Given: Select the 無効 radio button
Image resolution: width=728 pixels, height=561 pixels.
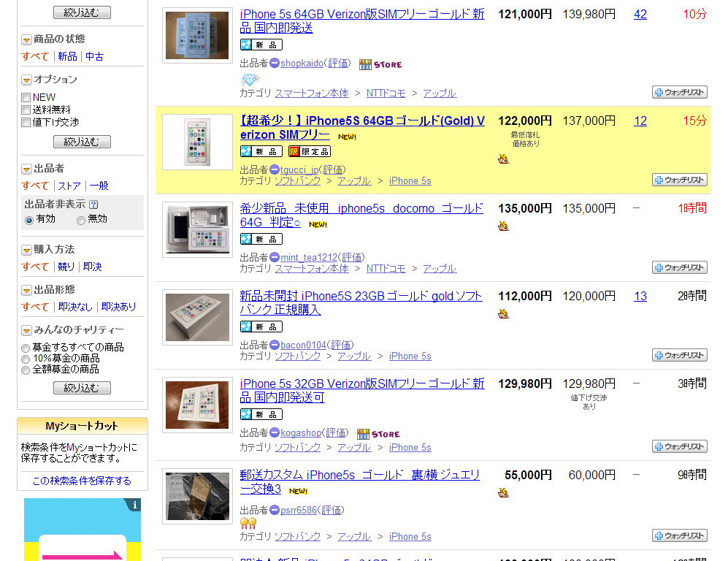Looking at the screenshot, I should point(81,220).
